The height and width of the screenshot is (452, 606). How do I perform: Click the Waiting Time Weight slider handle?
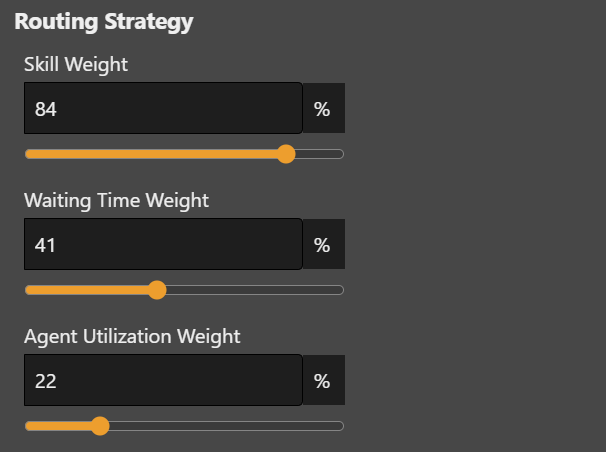[x=156, y=290]
